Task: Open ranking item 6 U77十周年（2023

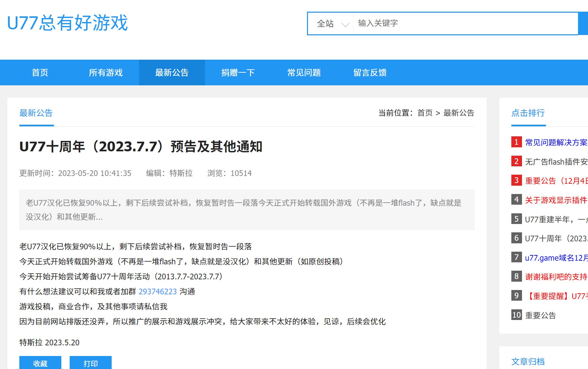Action: tap(556, 239)
